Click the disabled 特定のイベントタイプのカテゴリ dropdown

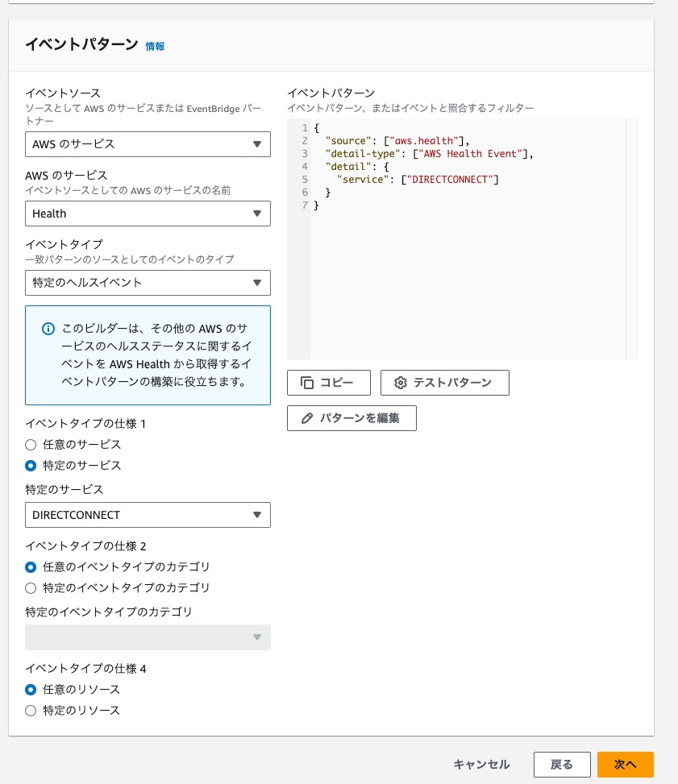[148, 637]
